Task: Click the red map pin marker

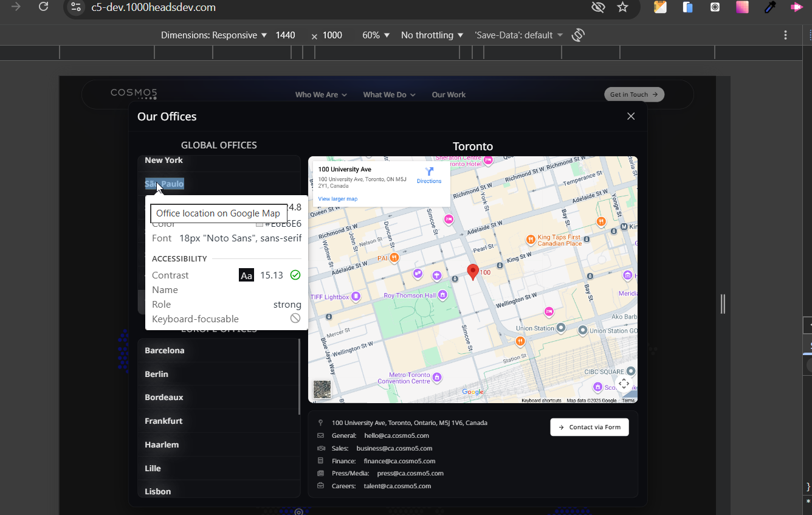Action: [473, 271]
